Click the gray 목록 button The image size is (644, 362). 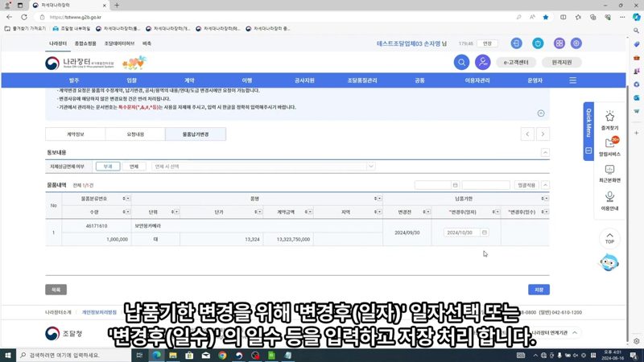point(56,290)
